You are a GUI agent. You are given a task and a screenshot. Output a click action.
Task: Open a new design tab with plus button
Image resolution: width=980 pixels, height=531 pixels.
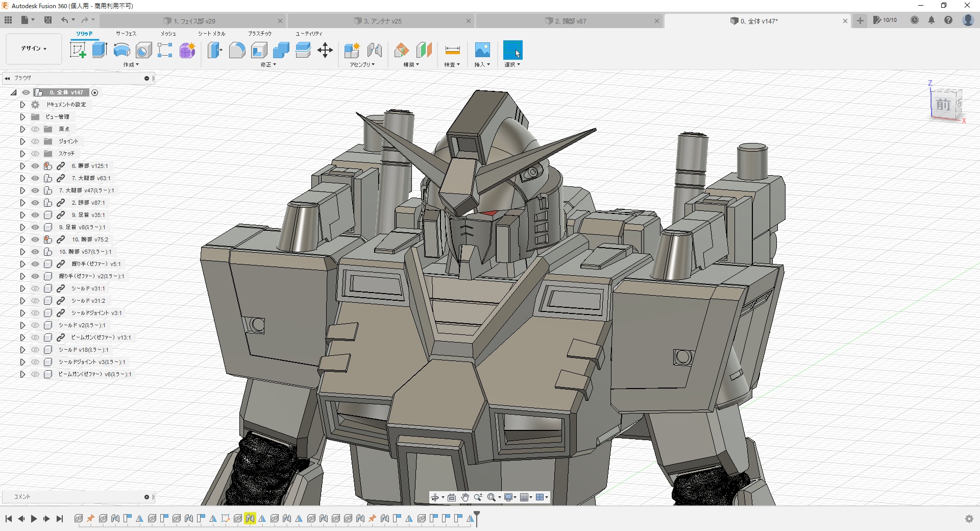(x=860, y=20)
